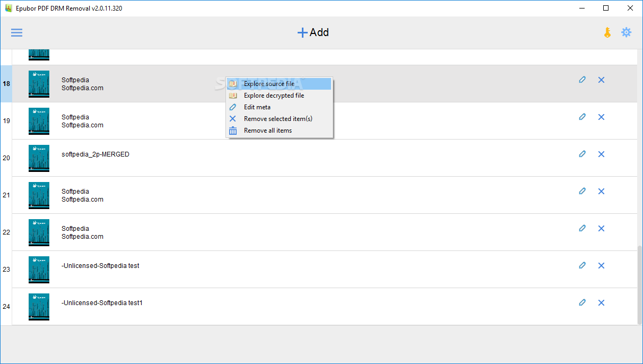Click Softpedia.com author text in row 19
Screen dimensions: 643x364
82,125
